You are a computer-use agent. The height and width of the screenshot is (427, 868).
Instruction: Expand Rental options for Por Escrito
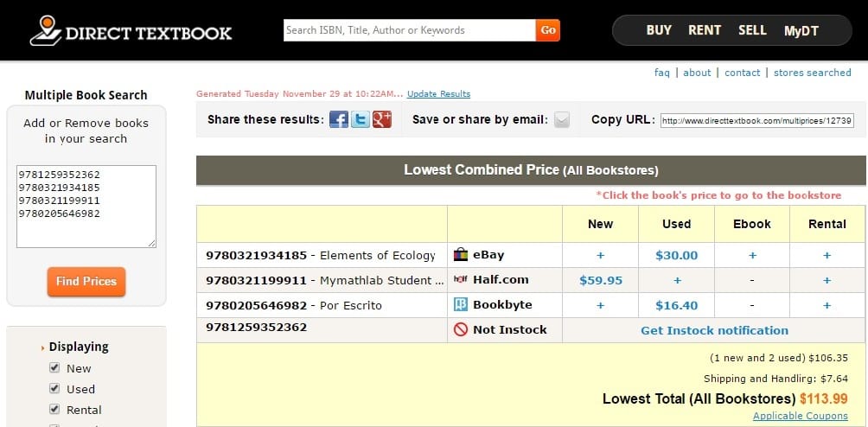[827, 306]
